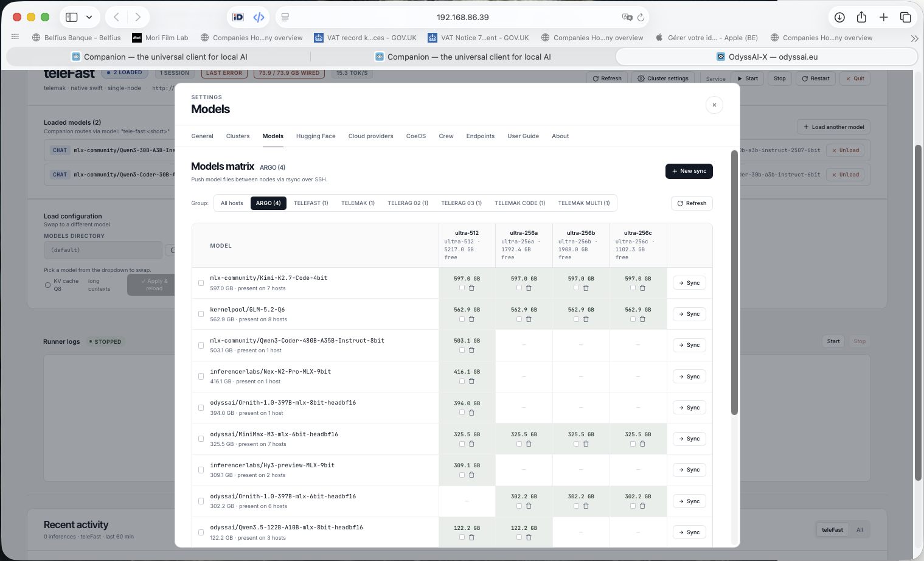Go back with Safari back arrow
Image resolution: width=924 pixels, height=561 pixels.
(x=116, y=17)
